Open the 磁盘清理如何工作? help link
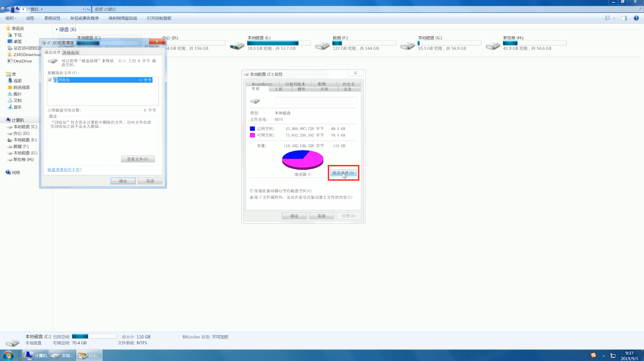Image resolution: width=644 pixels, height=361 pixels. [x=65, y=170]
